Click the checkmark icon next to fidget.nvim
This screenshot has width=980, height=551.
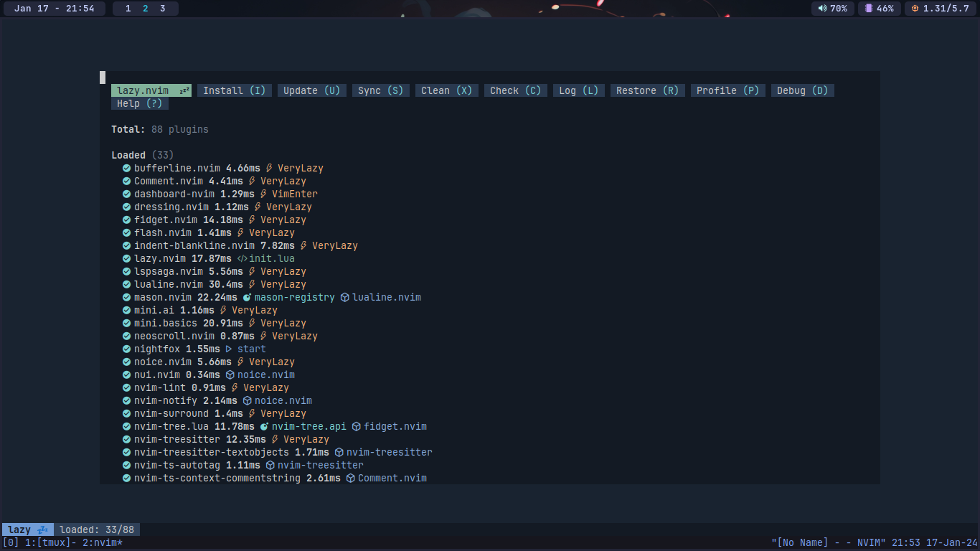[x=126, y=220]
